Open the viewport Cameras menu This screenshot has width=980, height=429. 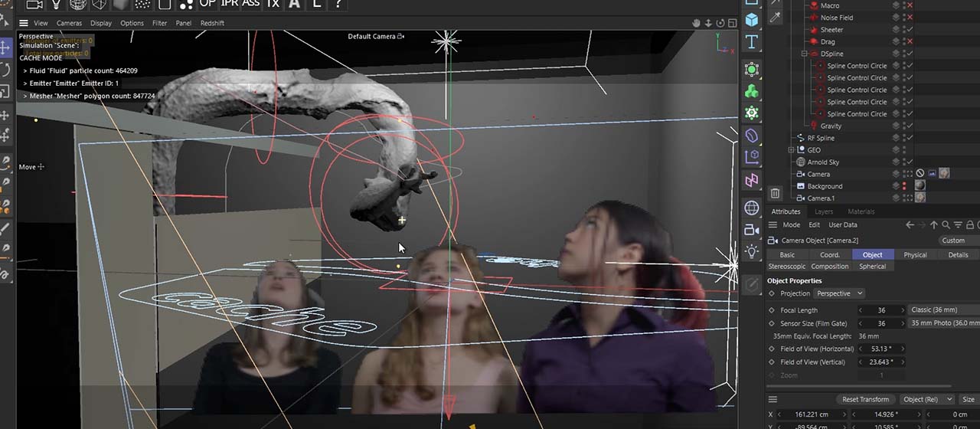coord(69,23)
